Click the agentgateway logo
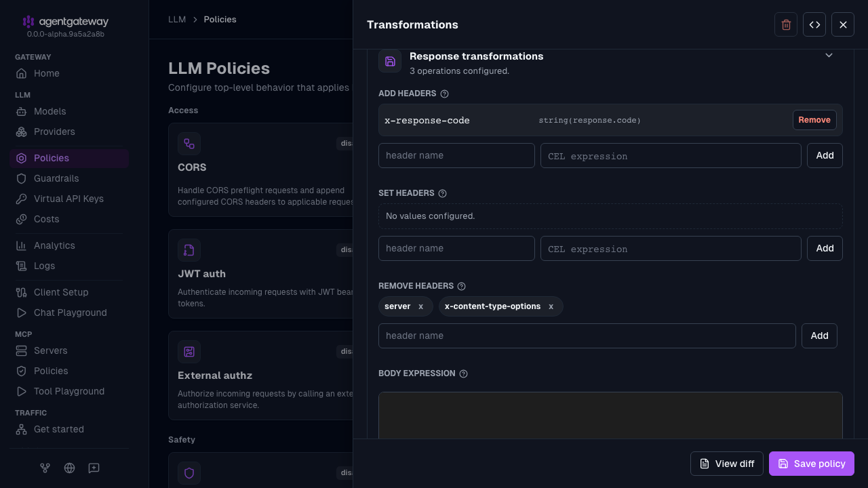The height and width of the screenshot is (488, 868). point(65,22)
